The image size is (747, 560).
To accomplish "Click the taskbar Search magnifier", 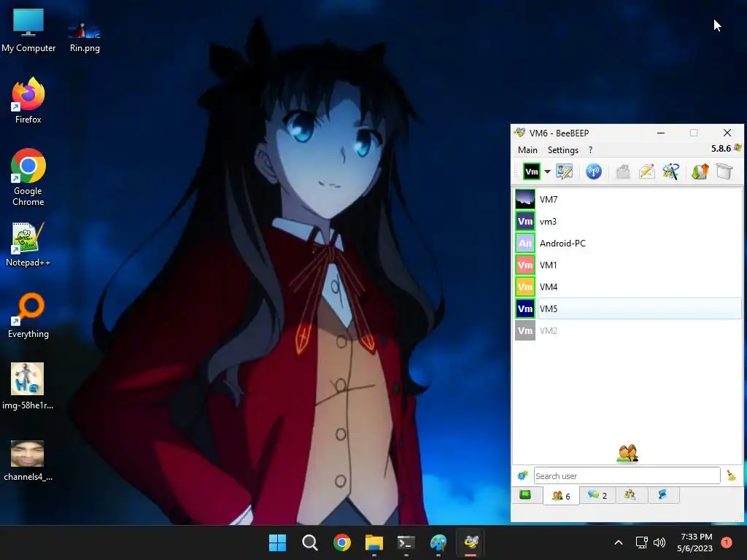I will tap(309, 542).
